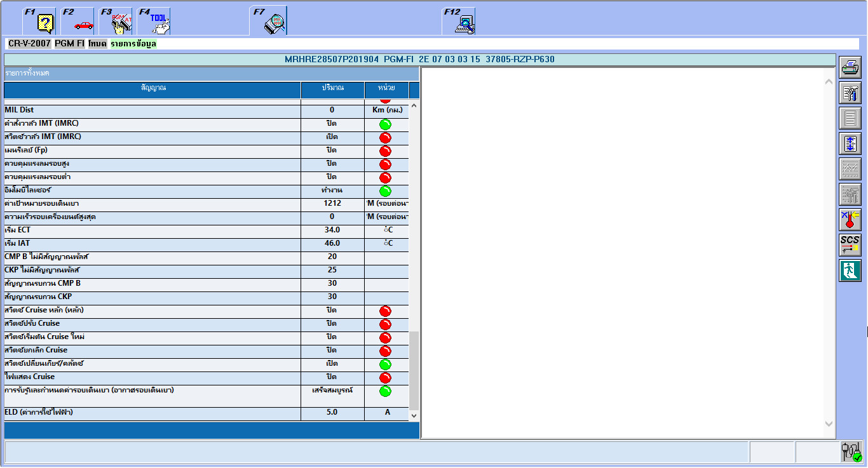This screenshot has height=468, width=868.
Task: Click the red indicator for สวิตช์วาล์ว IMT (IMRC)
Action: pyautogui.click(x=385, y=138)
